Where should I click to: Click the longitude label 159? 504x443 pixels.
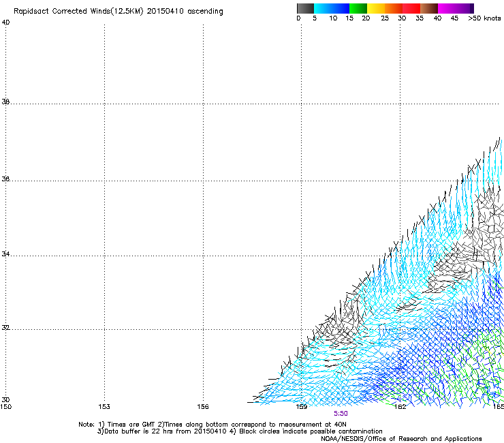point(302,407)
